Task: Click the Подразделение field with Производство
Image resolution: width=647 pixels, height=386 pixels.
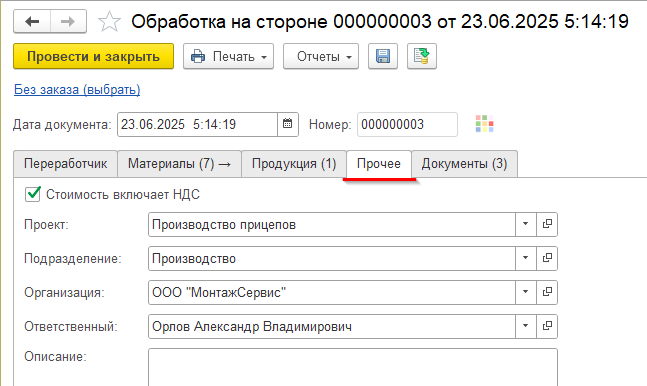Action: (332, 258)
